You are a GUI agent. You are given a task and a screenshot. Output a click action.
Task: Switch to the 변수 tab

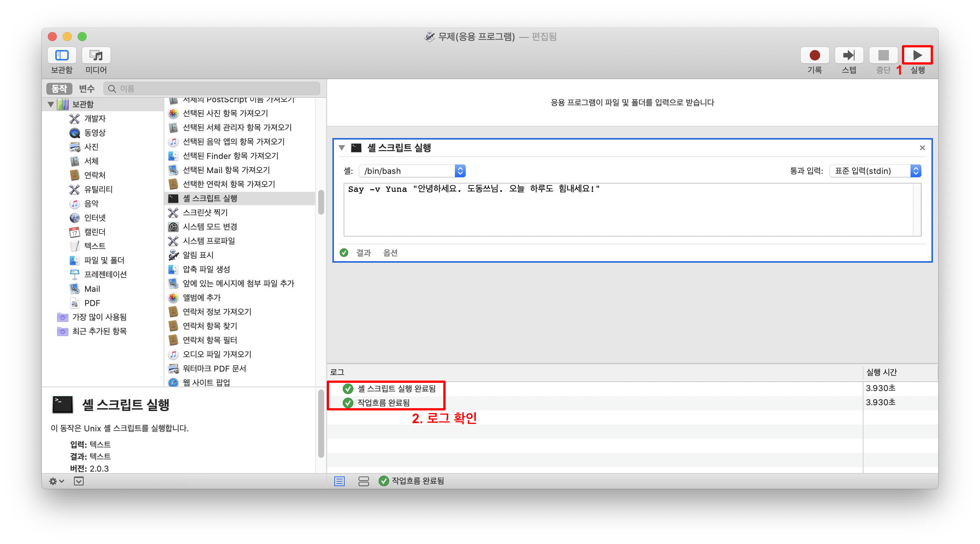(87, 88)
